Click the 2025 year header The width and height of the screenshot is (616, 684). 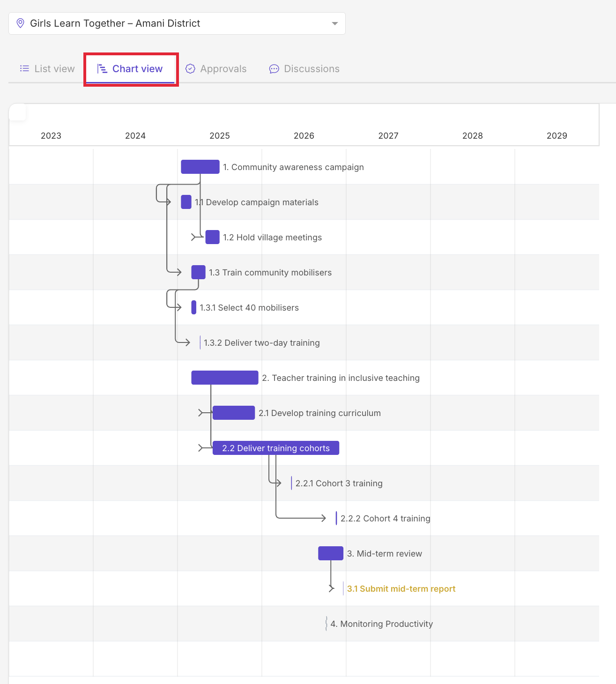pyautogui.click(x=220, y=136)
